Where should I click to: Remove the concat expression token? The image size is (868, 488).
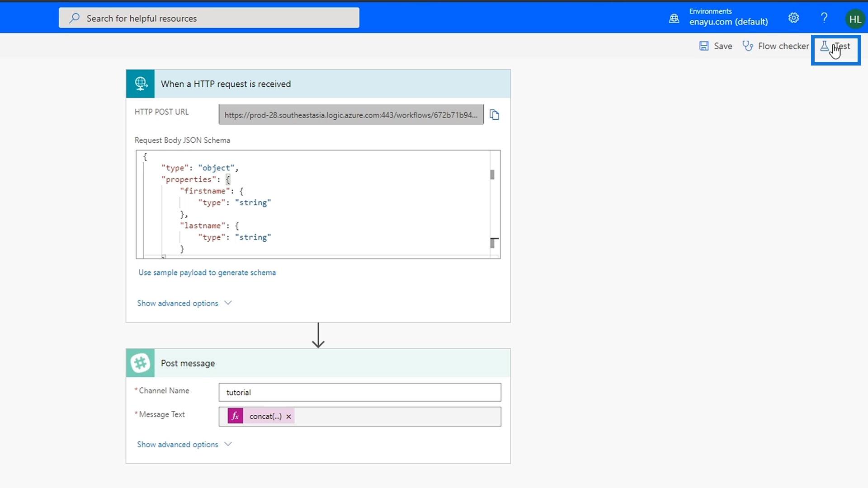tap(288, 417)
